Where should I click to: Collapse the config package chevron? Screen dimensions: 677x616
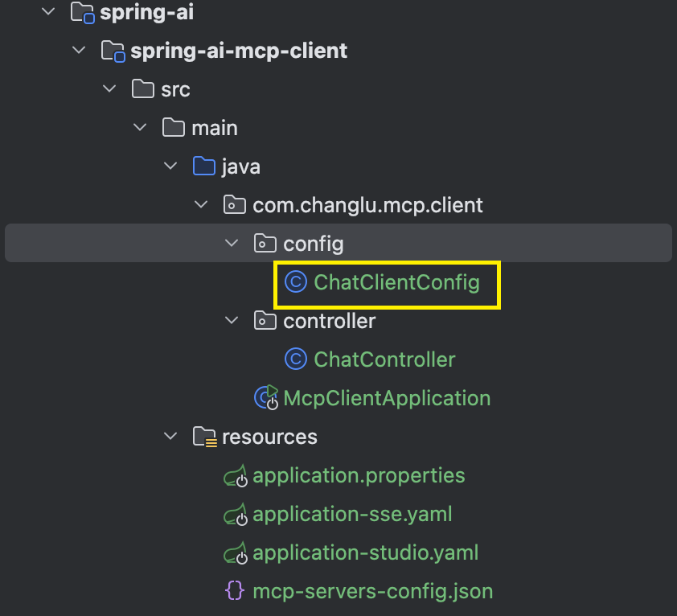click(x=232, y=243)
